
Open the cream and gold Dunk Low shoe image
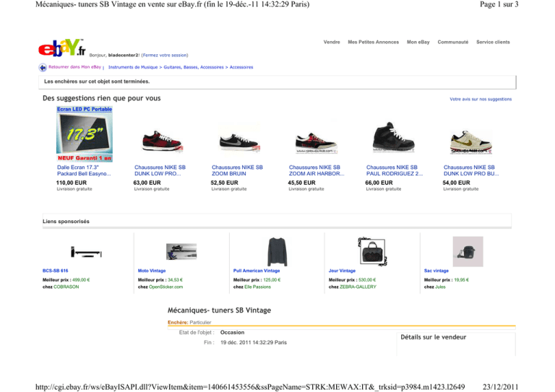[x=470, y=141]
